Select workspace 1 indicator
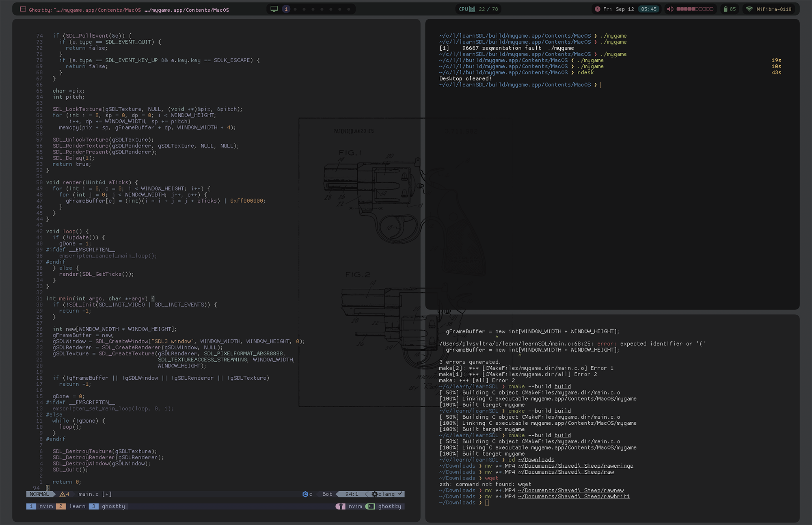The height and width of the screenshot is (525, 812). (x=286, y=9)
